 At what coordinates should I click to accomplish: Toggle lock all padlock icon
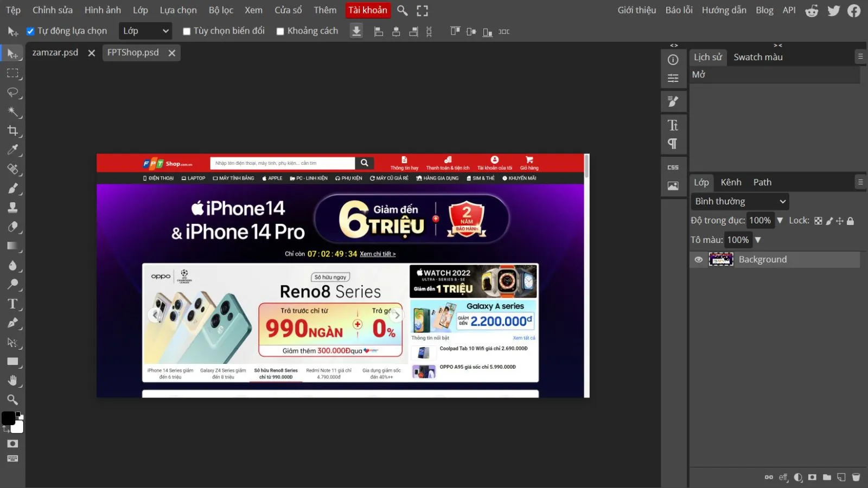point(851,221)
